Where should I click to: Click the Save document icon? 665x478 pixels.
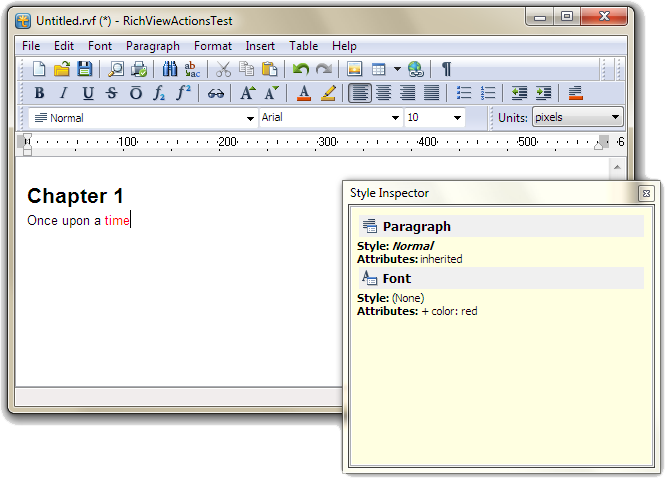coord(85,69)
